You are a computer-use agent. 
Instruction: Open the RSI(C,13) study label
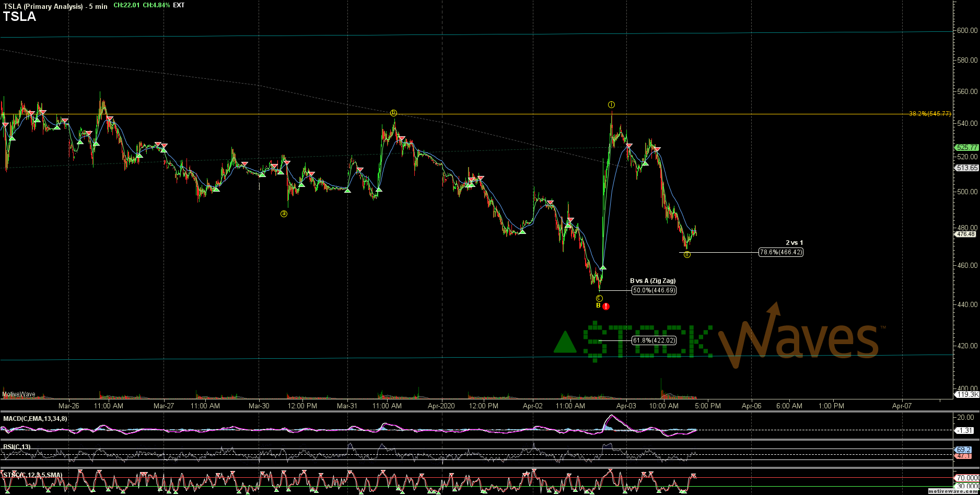tap(17, 446)
